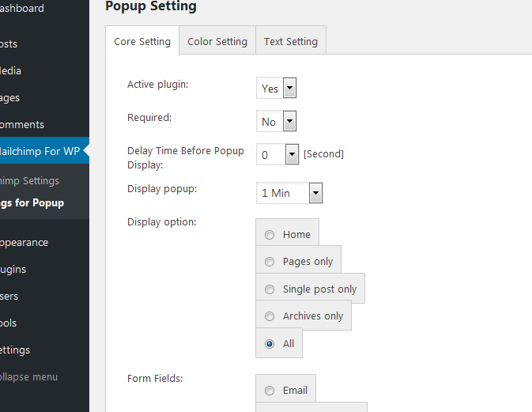
Task: Open the Active plugin Yes dropdown
Action: tap(276, 88)
